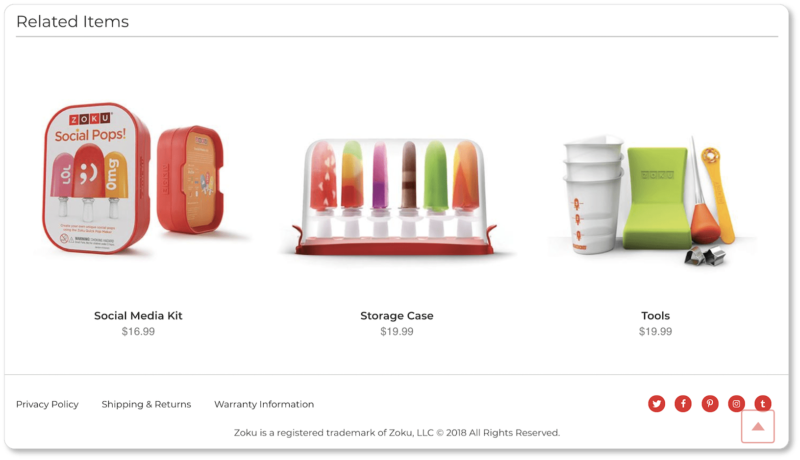Open the Social Media Kit title
Image resolution: width=800 pixels, height=460 pixels.
[138, 316]
